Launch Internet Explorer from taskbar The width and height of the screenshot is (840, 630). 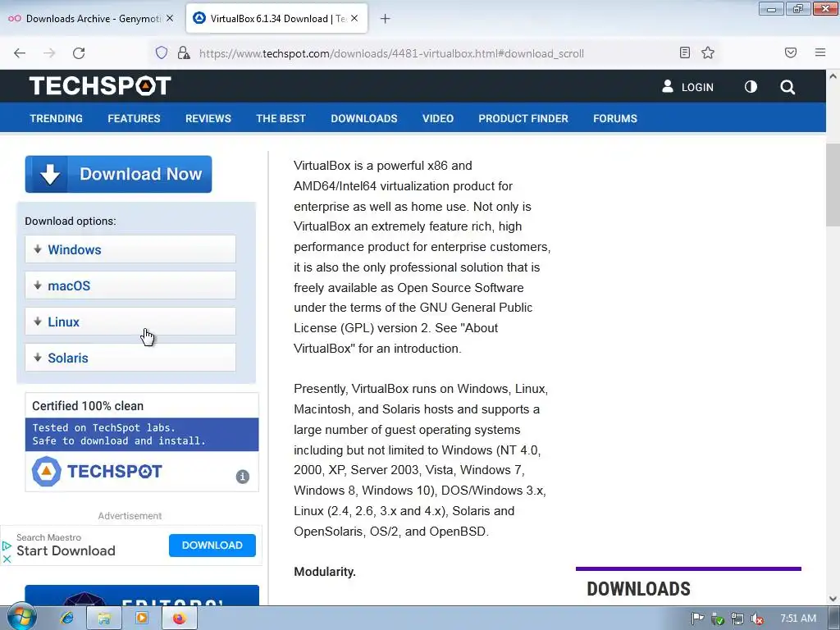67,619
